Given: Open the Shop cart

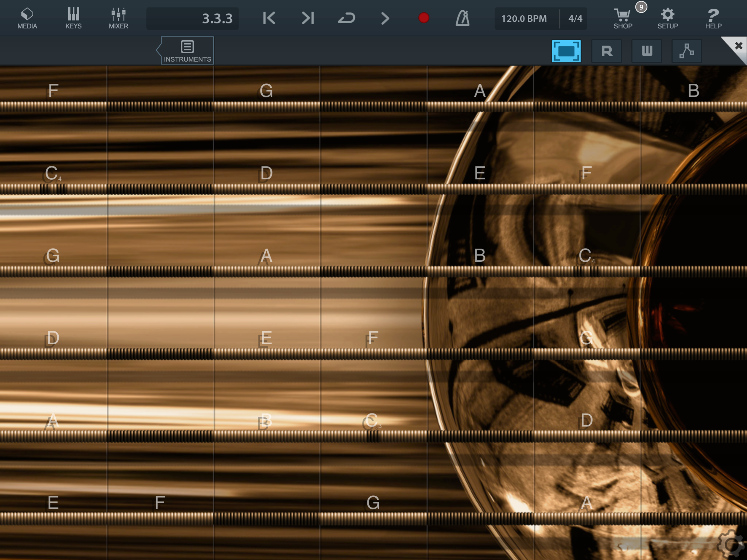Looking at the screenshot, I should [623, 18].
